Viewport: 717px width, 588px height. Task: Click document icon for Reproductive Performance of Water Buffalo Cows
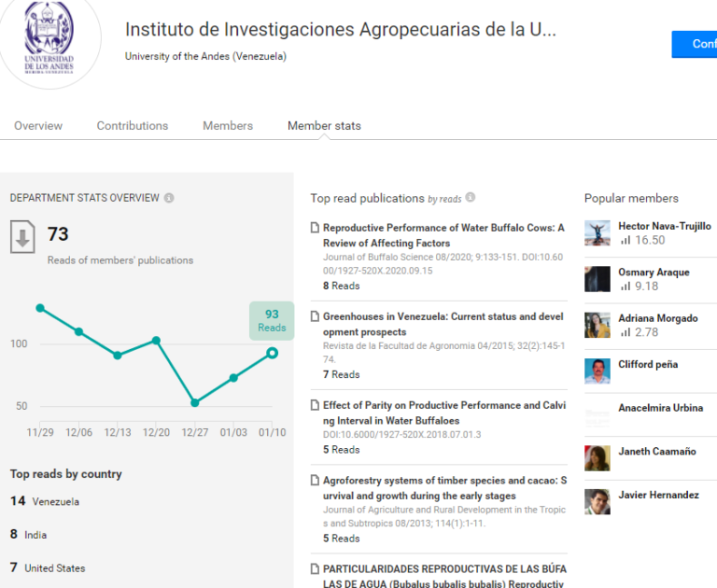315,227
